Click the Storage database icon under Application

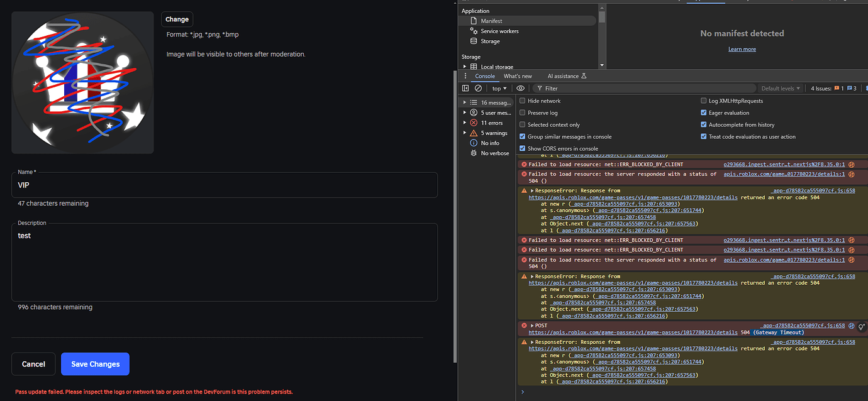pyautogui.click(x=474, y=41)
